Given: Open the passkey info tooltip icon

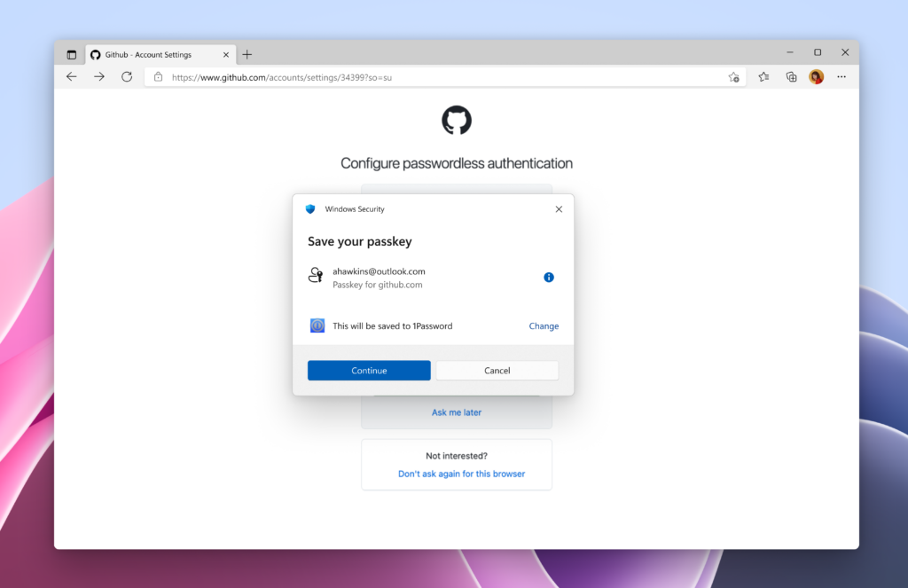Looking at the screenshot, I should point(548,277).
